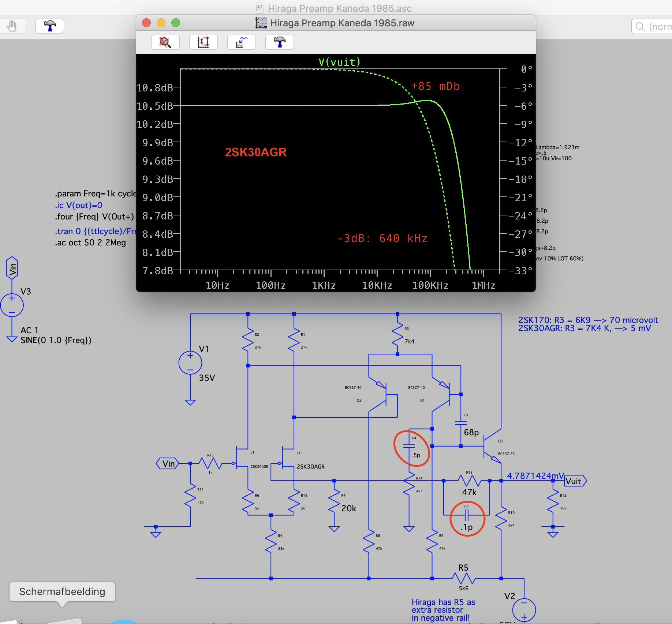Click the pick visible traces icon
The height and width of the screenshot is (624, 672).
coord(242,42)
